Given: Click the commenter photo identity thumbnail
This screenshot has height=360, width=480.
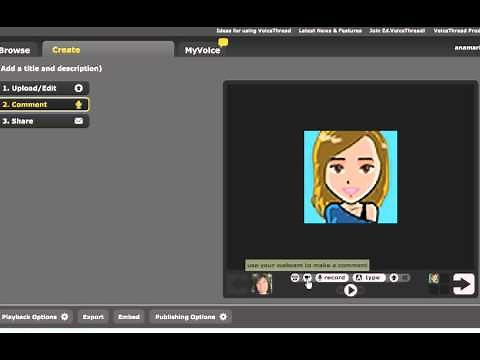Looking at the screenshot, I should 262,284.
